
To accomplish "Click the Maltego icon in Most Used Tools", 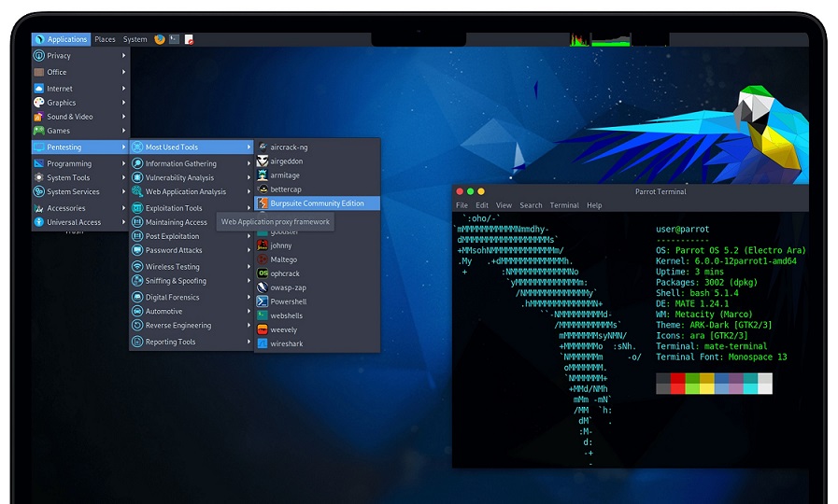I will point(263,259).
